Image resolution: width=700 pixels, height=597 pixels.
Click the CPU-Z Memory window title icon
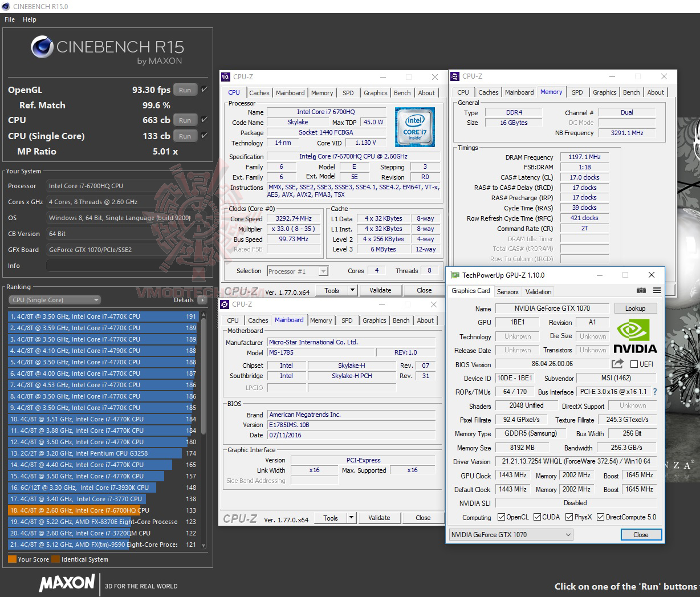point(455,76)
